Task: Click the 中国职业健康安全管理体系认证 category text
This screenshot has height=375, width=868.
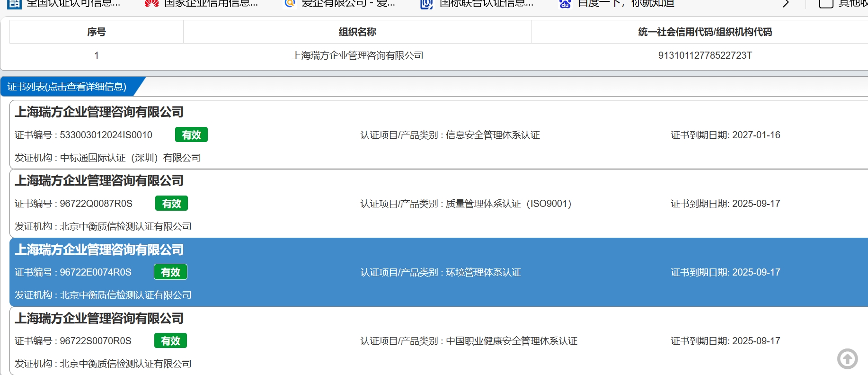Action: [512, 341]
